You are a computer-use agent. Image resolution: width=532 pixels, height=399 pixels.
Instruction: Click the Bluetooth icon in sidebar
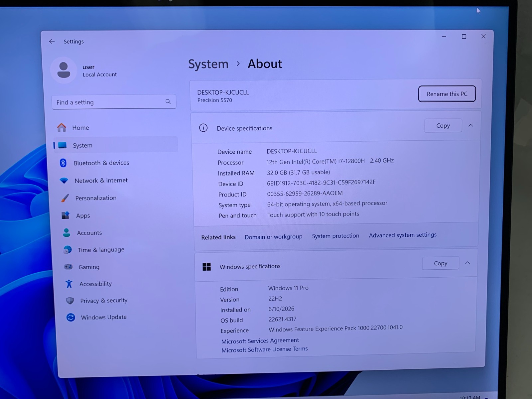(63, 163)
